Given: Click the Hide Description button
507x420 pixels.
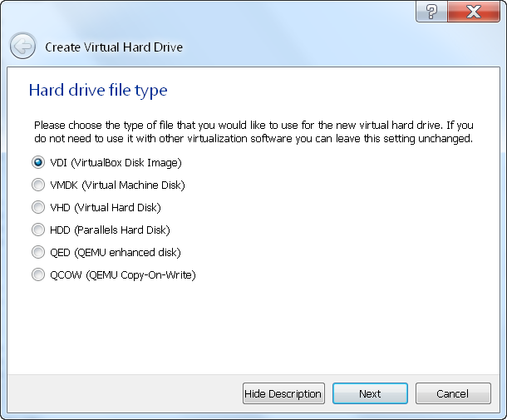Looking at the screenshot, I should click(x=283, y=393).
